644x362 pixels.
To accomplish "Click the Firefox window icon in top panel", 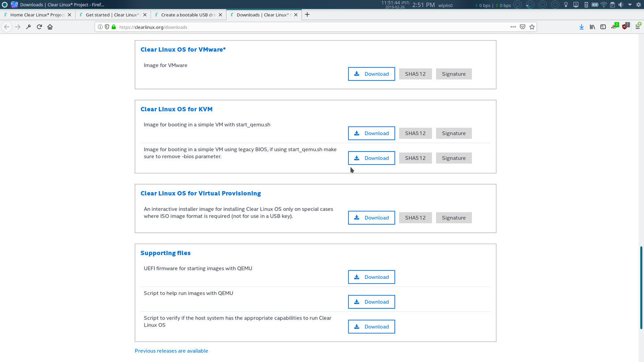I will coord(14,5).
